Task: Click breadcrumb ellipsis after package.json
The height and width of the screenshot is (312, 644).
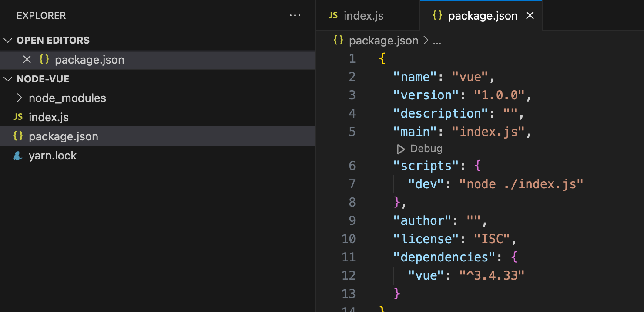Action: (437, 41)
